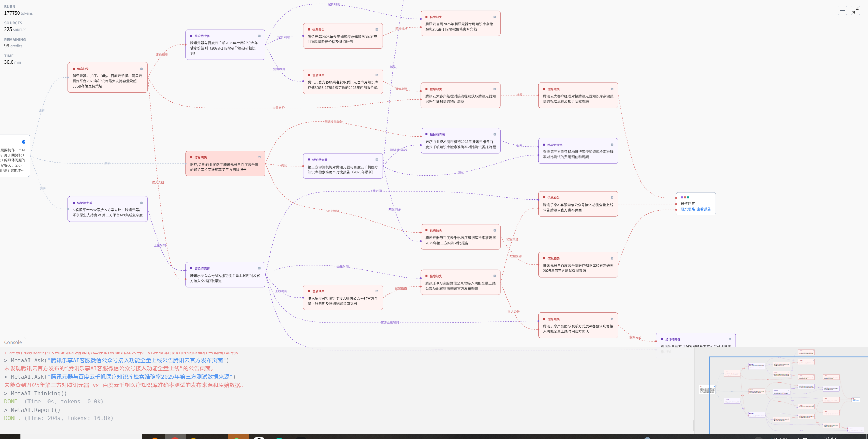The width and height of the screenshot is (868, 439).
Task: Open the 研究思路 link in final answer
Action: 688,209
